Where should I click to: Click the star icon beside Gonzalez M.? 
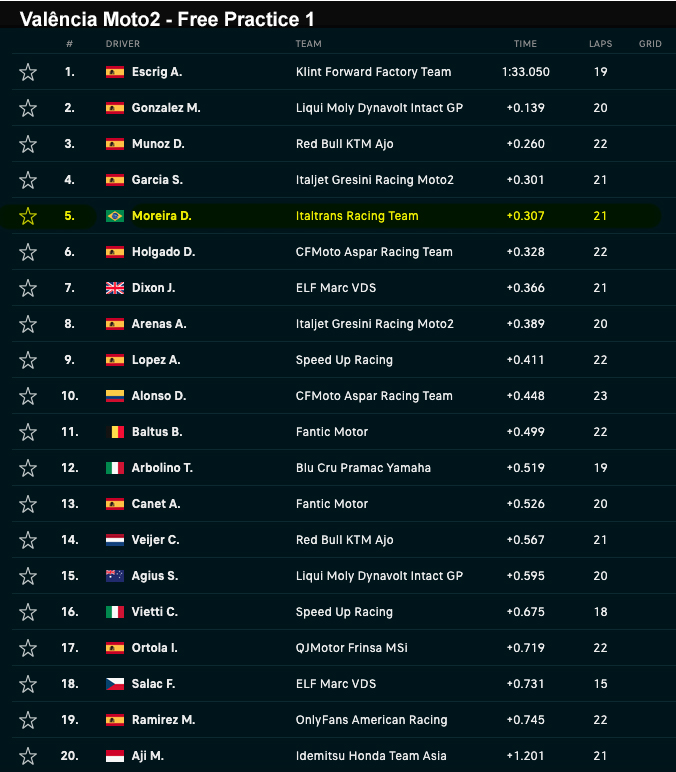pyautogui.click(x=28, y=108)
